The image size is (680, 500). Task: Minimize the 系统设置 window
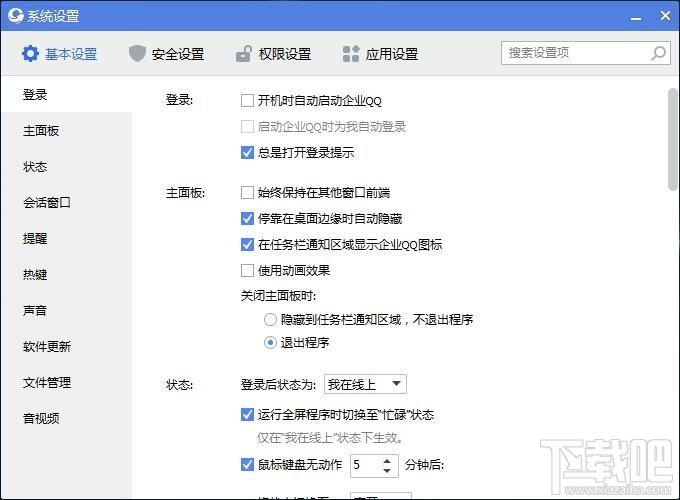point(636,17)
